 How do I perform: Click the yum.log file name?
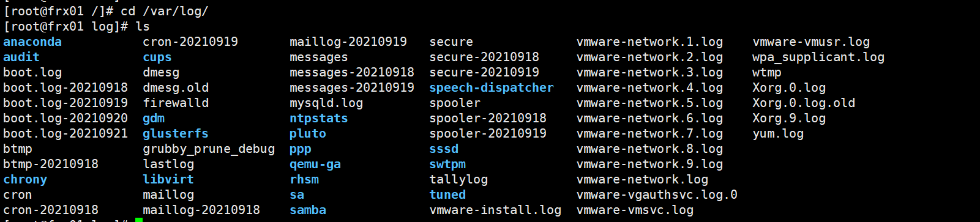pyautogui.click(x=778, y=133)
